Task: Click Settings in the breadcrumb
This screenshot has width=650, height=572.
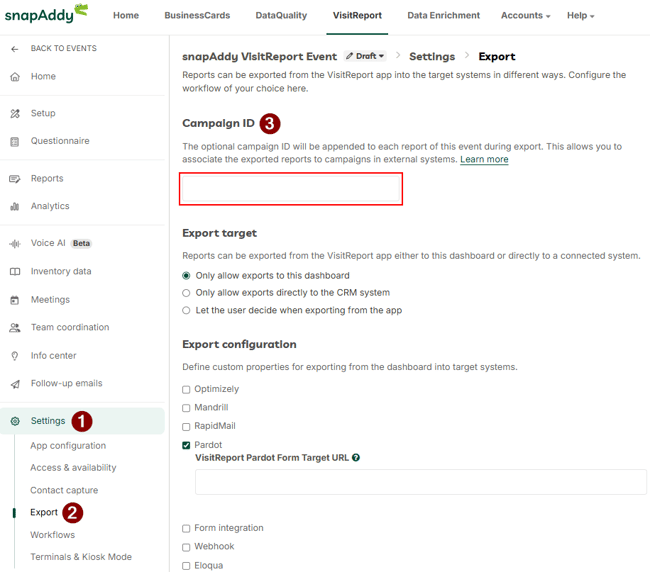Action: 432,56
